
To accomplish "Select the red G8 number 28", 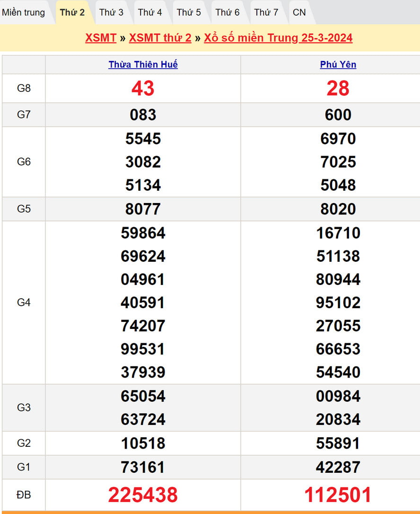I will coord(338,89).
